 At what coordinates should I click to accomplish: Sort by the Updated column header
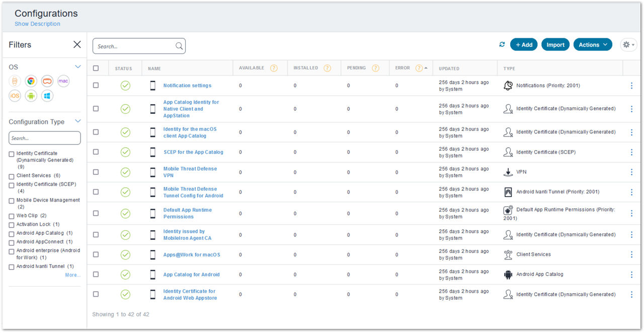coord(449,69)
